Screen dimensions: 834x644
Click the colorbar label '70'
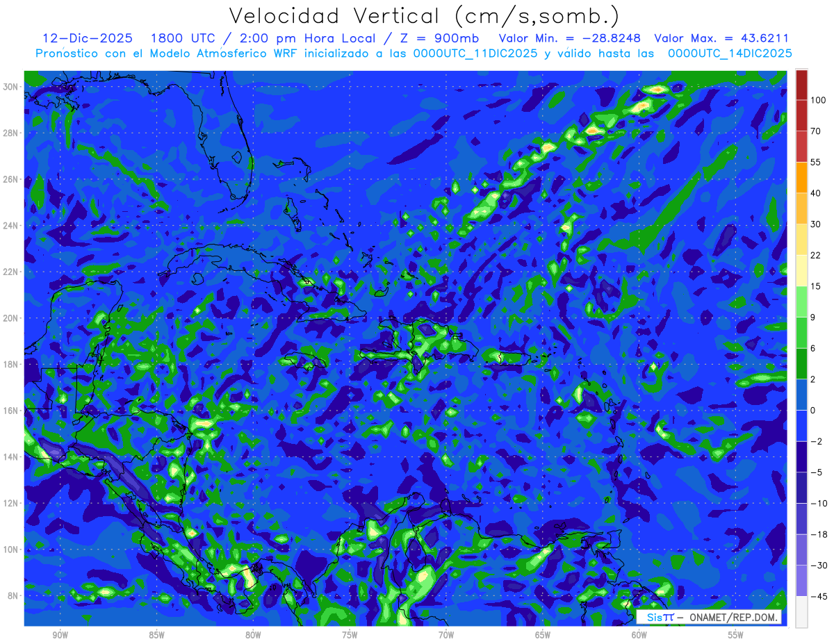point(816,131)
